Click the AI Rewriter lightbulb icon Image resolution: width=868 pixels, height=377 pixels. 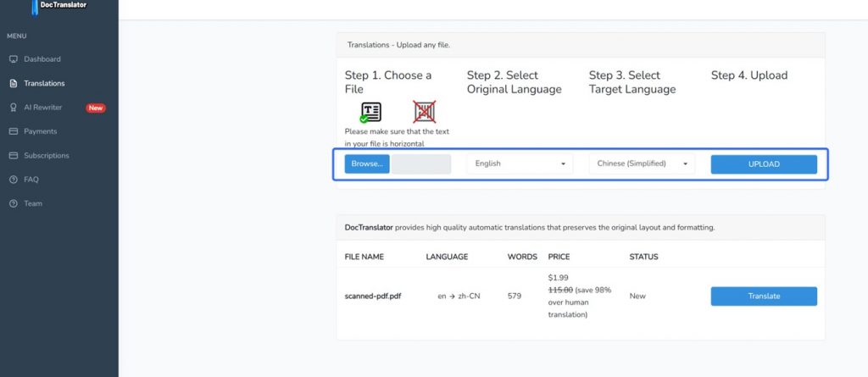[x=13, y=108]
